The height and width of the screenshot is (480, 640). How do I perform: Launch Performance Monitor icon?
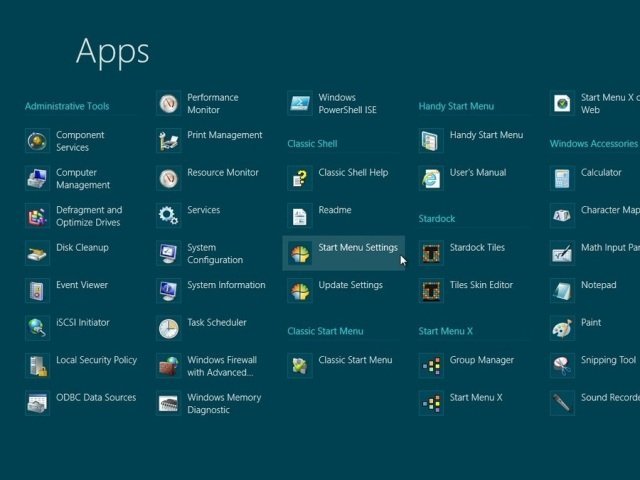click(169, 103)
